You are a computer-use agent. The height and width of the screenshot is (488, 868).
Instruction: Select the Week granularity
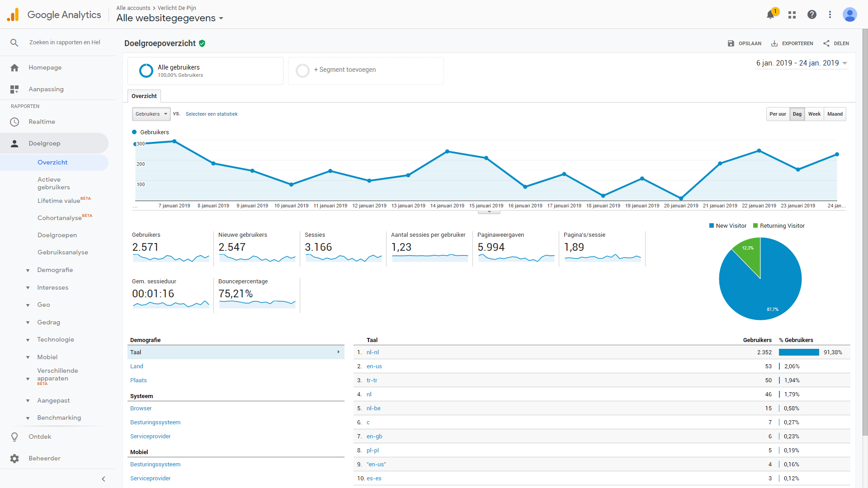(814, 114)
